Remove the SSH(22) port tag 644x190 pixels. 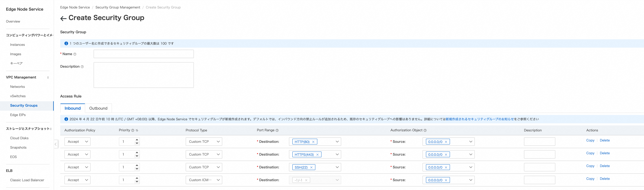311,168
